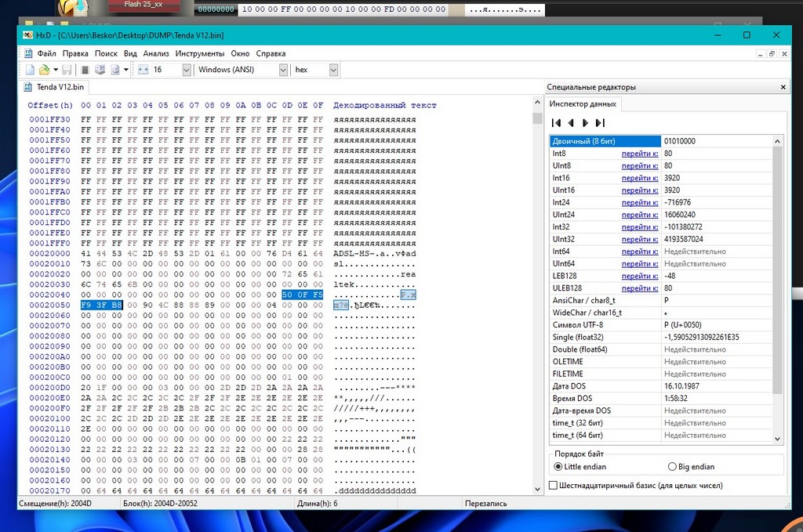Image resolution: width=803 pixels, height=532 pixels.
Task: Select Little endian byte order
Action: 558,467
